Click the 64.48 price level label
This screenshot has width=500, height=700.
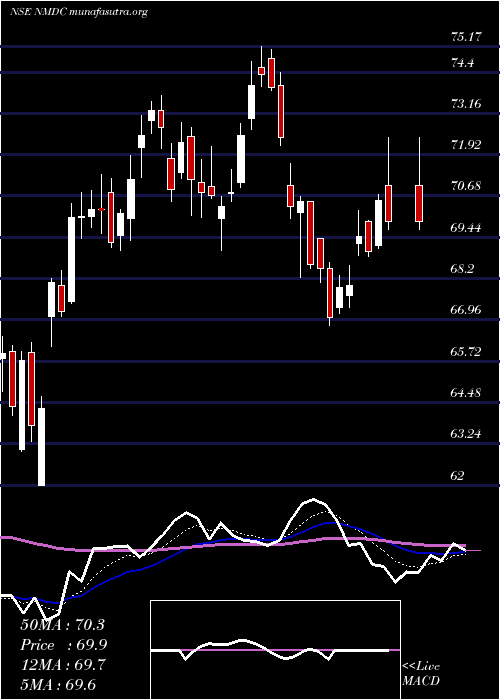(x=466, y=393)
